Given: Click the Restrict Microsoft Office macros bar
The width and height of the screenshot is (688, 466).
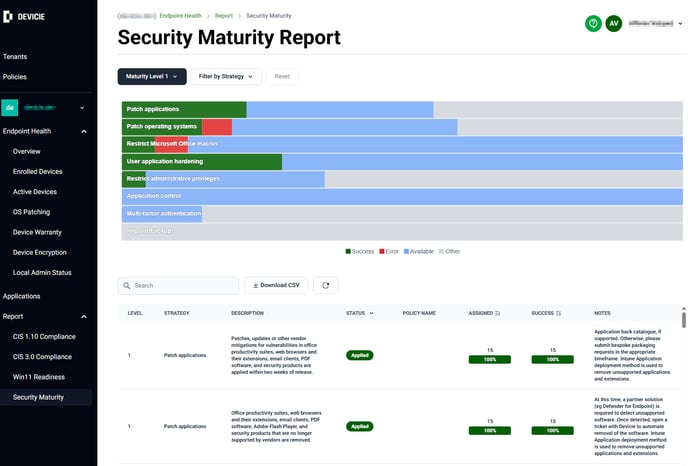Looking at the screenshot, I should (x=402, y=144).
